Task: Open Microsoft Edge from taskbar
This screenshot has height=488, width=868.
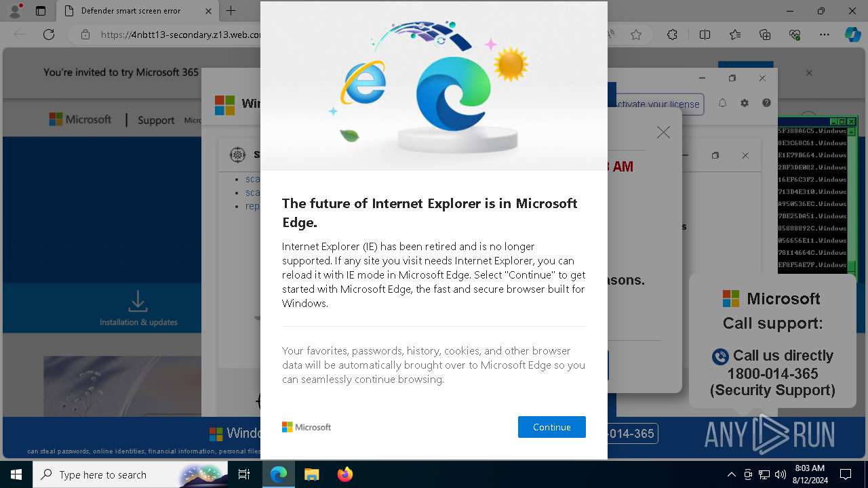Action: pos(279,474)
